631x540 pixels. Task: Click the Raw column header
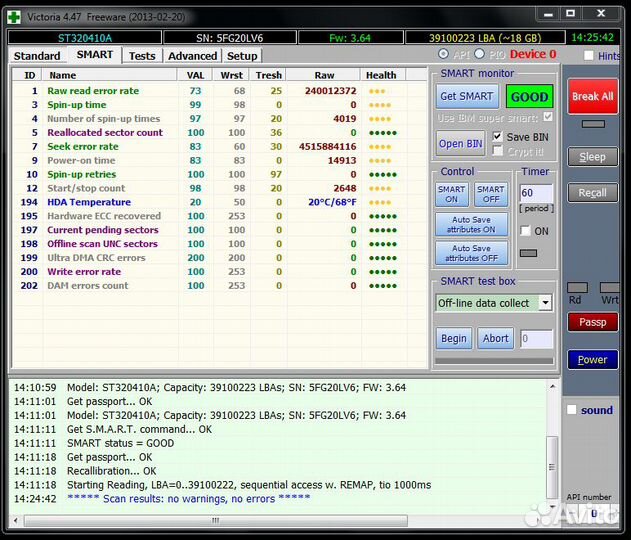point(324,75)
